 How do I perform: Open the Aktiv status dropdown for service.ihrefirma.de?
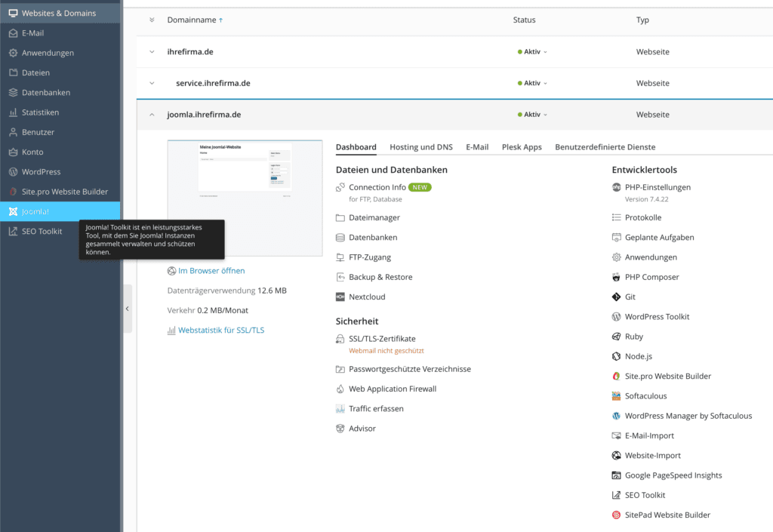point(532,83)
